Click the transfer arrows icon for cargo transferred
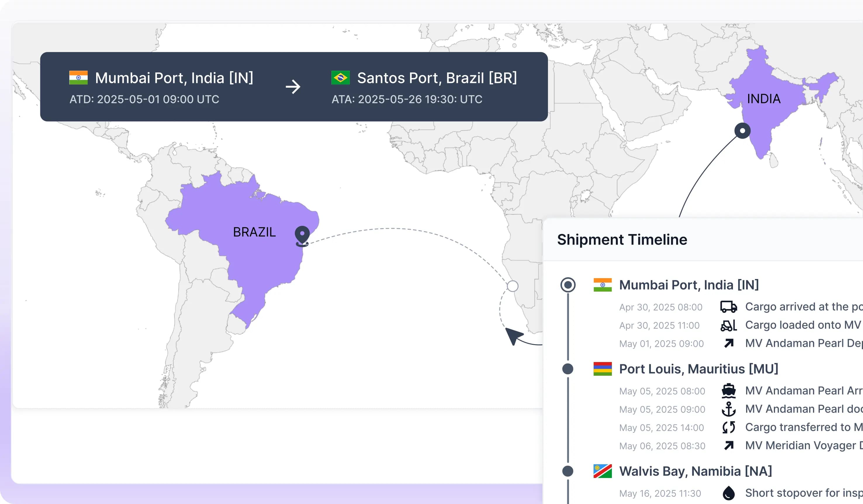The image size is (863, 504). (728, 427)
